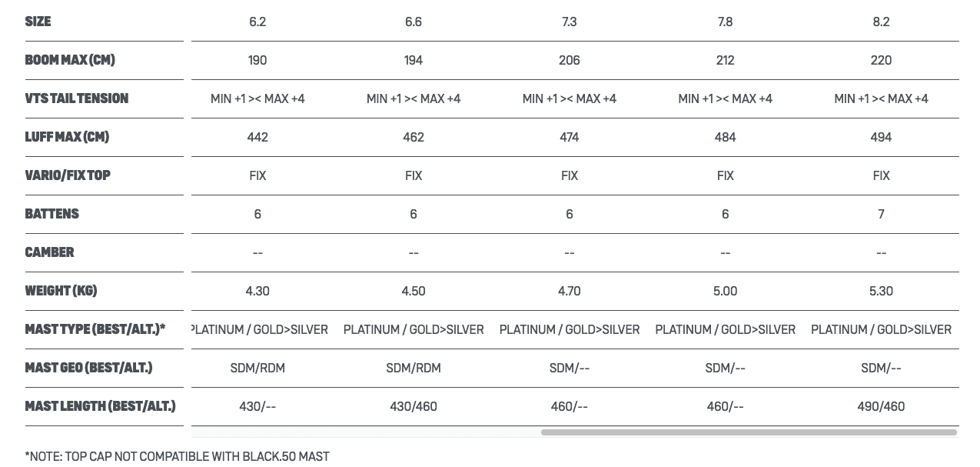This screenshot has height=467, width=980.
Task: Select the 7 battens cell
Action: pyautogui.click(x=881, y=214)
